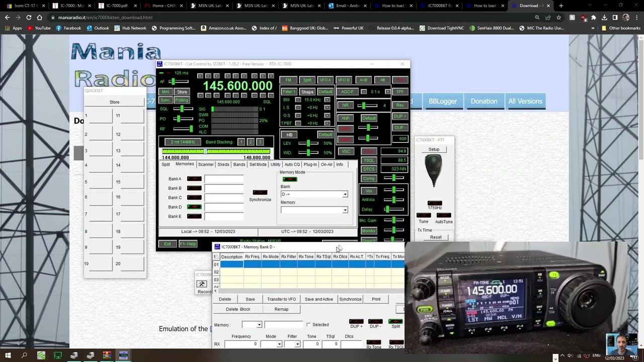Toggle the Bank A indicator
The height and width of the screenshot is (362, 644).
point(194,178)
